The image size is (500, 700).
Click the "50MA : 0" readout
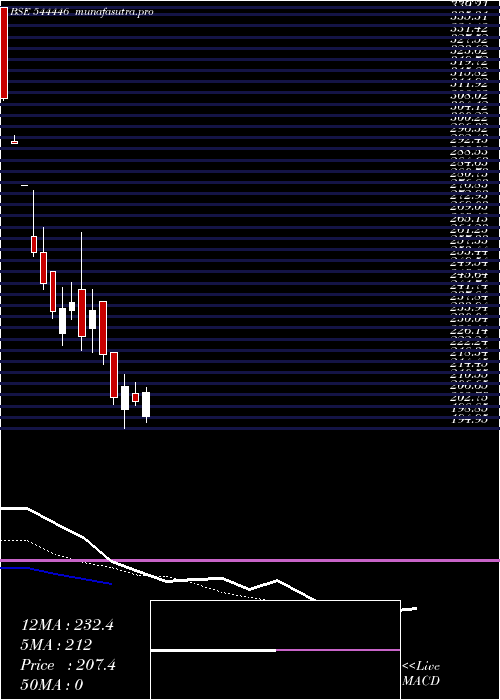tap(52, 685)
